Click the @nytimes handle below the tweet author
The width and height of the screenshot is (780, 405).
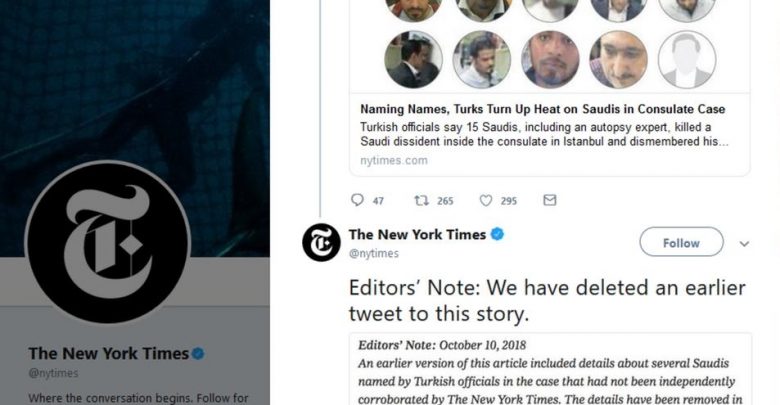tap(373, 254)
